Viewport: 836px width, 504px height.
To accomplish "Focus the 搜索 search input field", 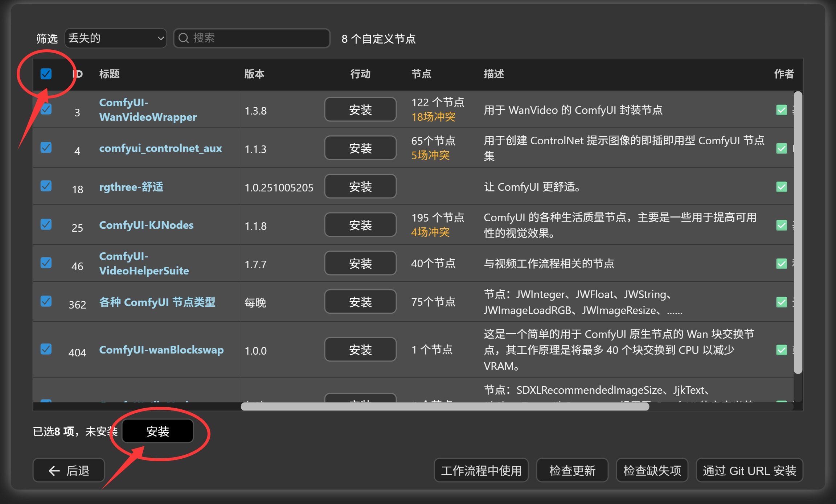I will pos(258,38).
